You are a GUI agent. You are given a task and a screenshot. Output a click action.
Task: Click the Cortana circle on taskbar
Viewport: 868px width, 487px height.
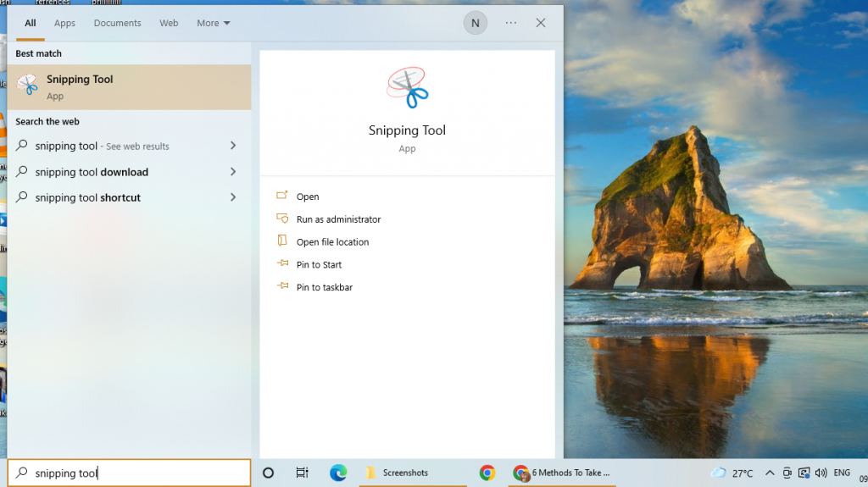(x=268, y=473)
